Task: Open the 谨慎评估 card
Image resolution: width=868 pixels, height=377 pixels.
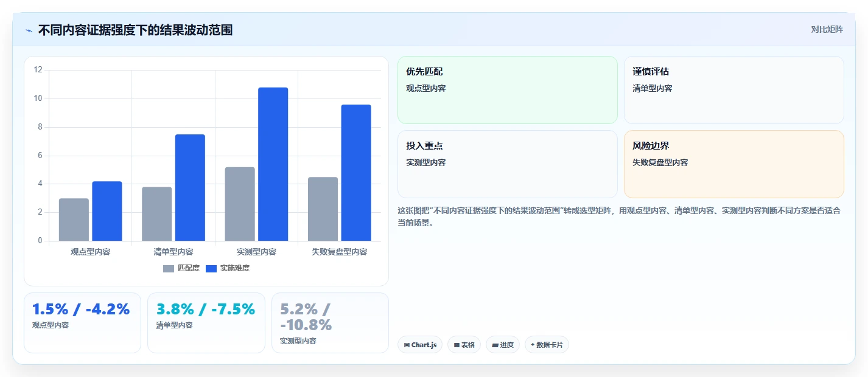Action: point(734,90)
